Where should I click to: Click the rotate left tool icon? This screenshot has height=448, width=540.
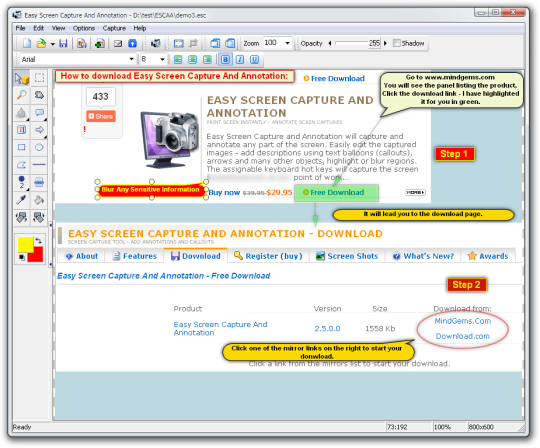point(21,217)
